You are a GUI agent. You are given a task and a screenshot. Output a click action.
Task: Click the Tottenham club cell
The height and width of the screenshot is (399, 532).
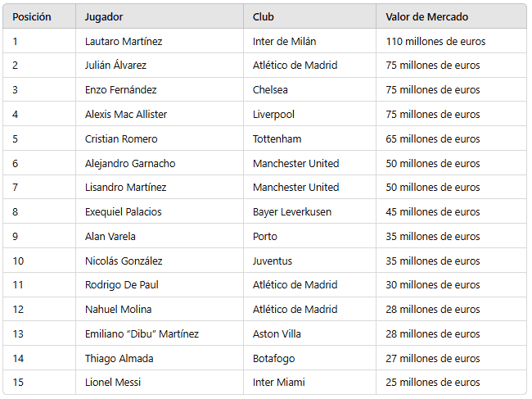tap(277, 139)
